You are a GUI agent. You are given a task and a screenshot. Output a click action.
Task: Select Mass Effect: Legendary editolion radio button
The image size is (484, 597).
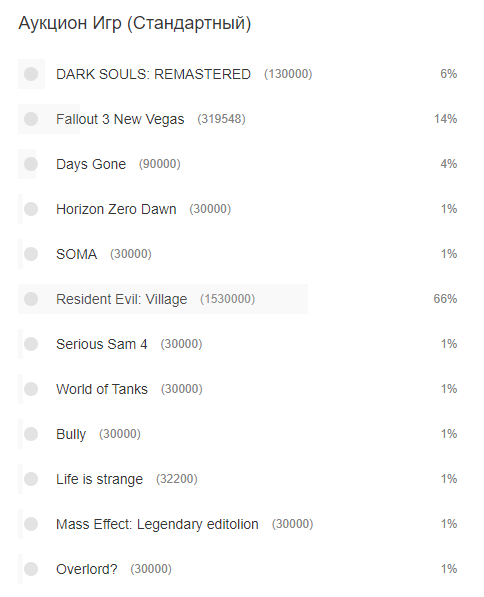(x=31, y=524)
